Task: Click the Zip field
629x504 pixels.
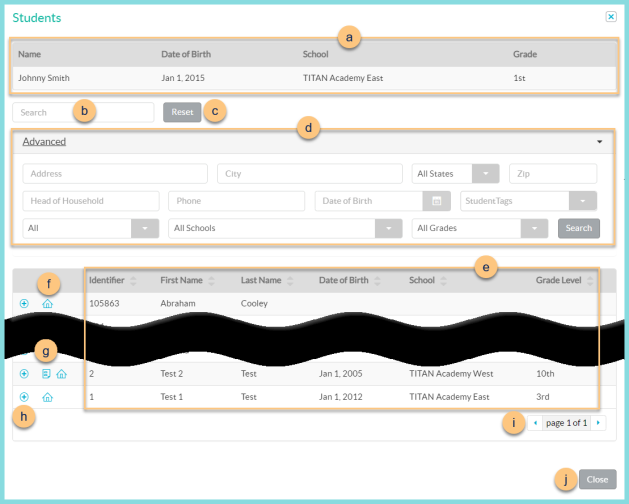Action: pos(553,174)
